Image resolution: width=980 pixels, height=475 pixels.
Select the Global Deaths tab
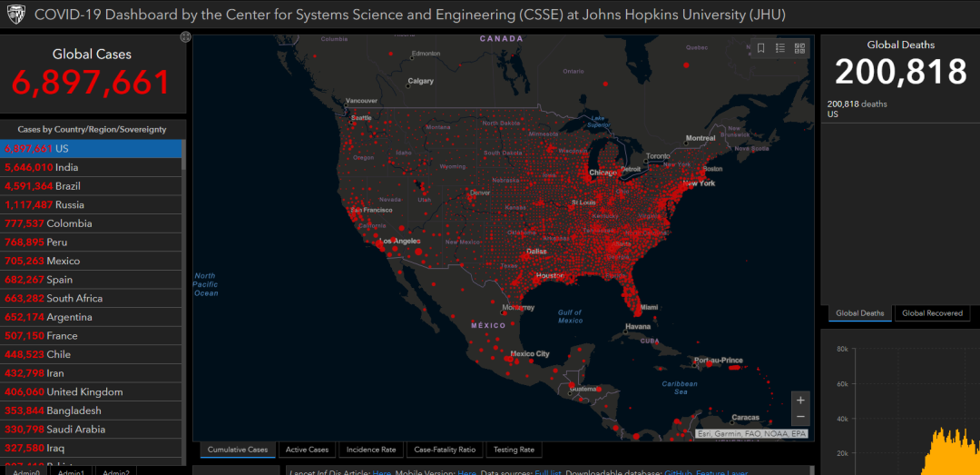[860, 313]
